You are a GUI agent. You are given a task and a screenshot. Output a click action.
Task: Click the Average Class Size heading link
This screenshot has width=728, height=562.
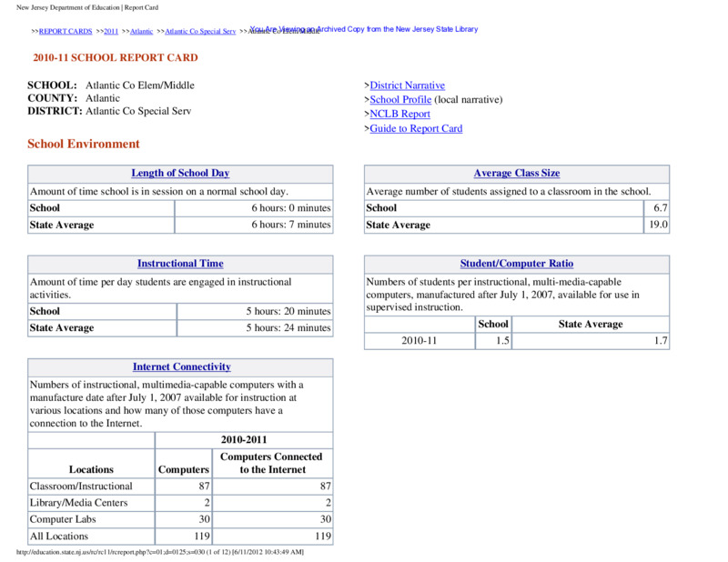[x=517, y=173]
